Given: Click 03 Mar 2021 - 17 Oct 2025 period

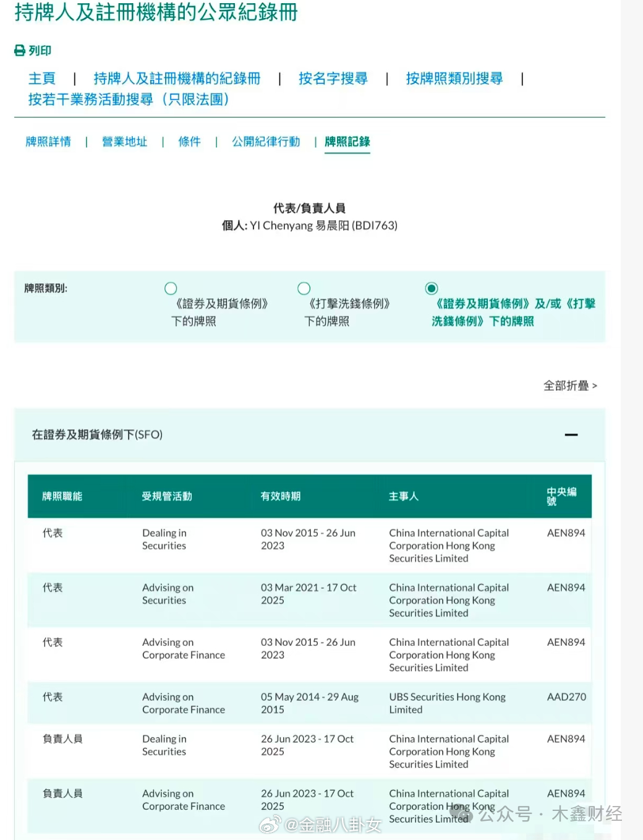Looking at the screenshot, I should click(309, 594).
